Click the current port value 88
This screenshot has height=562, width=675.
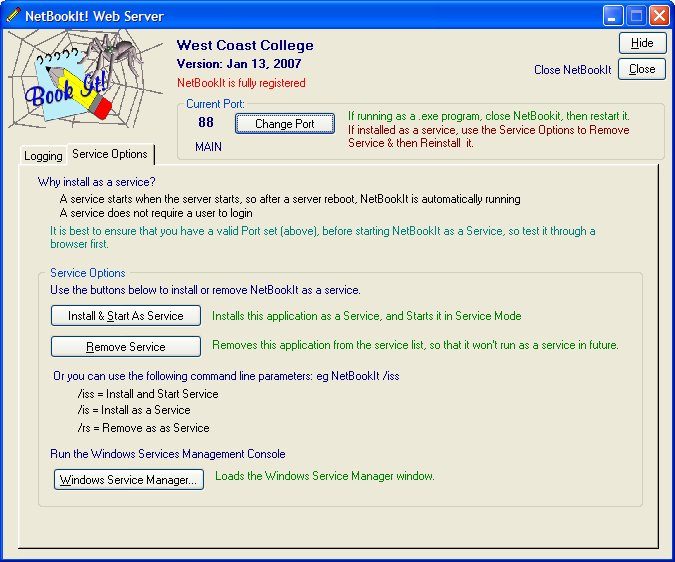point(206,122)
